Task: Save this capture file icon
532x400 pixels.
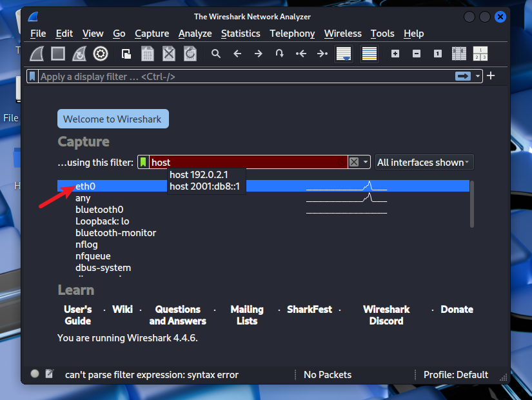Action: [148, 54]
